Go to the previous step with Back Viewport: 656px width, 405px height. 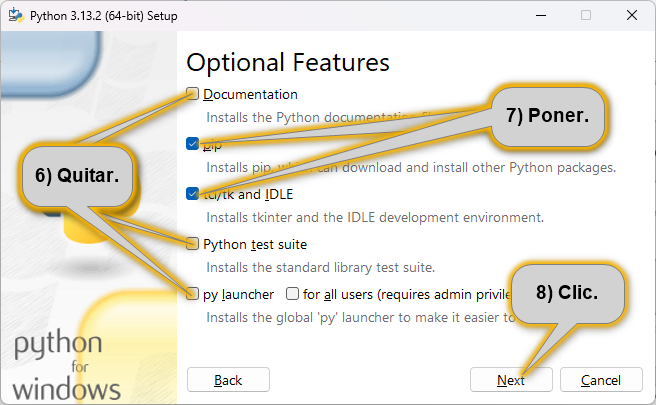tap(228, 380)
